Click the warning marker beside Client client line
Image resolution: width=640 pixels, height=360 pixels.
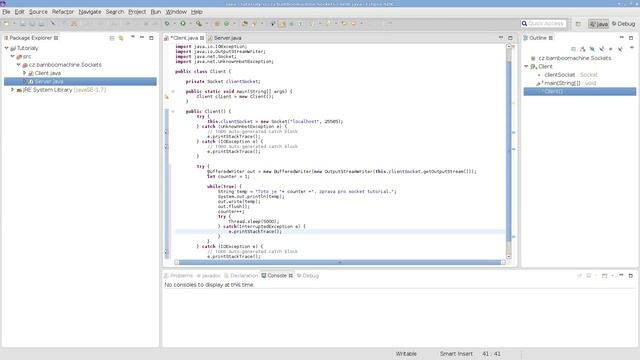coord(167,97)
